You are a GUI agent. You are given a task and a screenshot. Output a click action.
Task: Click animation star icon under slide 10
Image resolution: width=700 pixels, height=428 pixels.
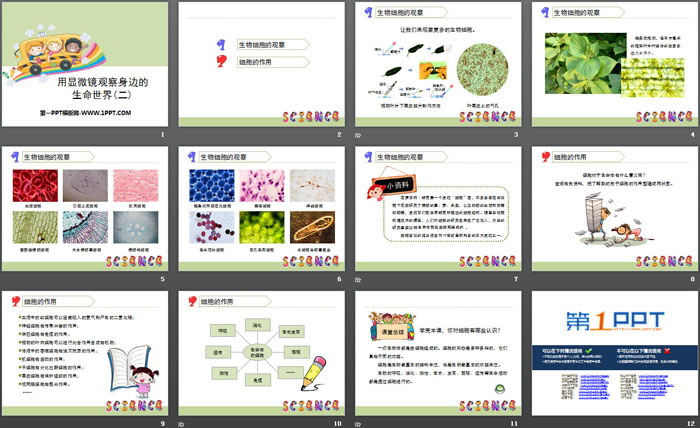(181, 424)
